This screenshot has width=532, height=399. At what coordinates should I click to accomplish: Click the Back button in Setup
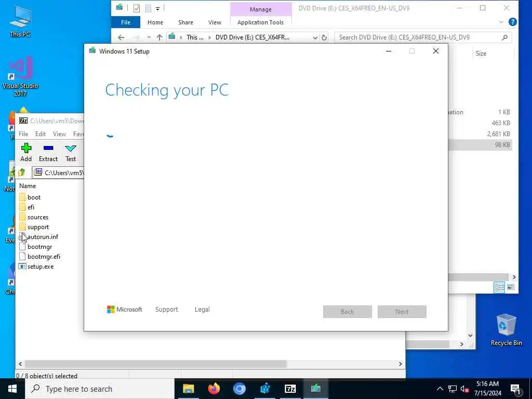point(347,312)
